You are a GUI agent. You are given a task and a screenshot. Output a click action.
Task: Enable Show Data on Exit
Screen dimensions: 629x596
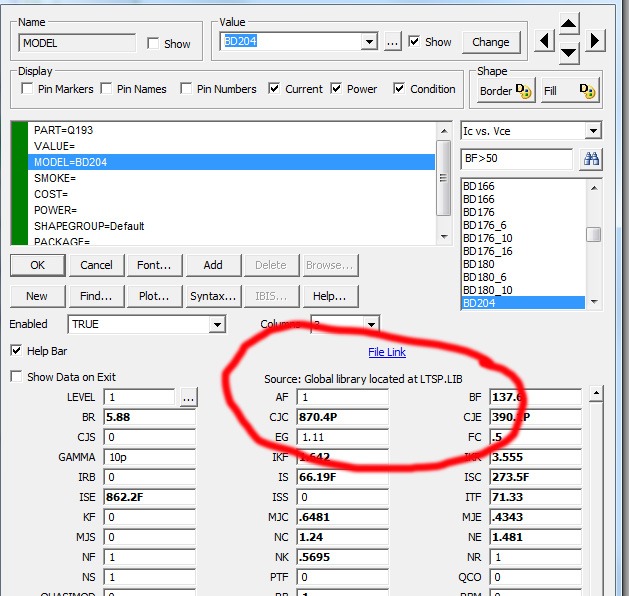16,377
